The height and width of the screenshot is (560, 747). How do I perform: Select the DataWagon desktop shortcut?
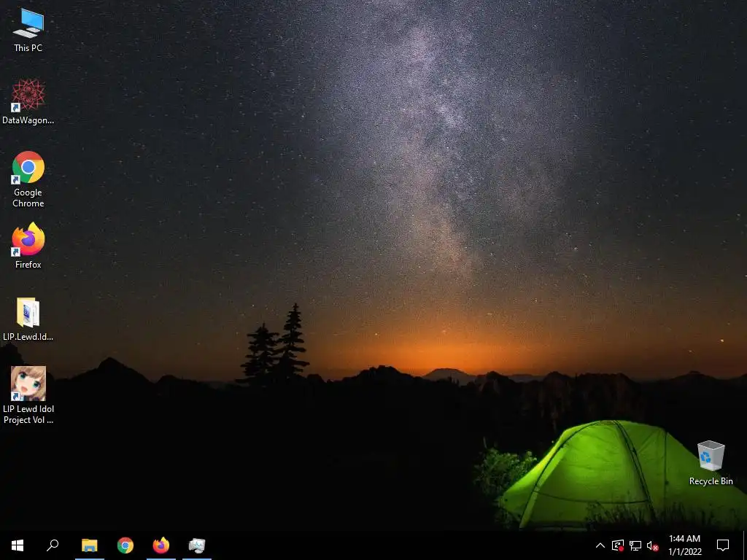[28, 101]
